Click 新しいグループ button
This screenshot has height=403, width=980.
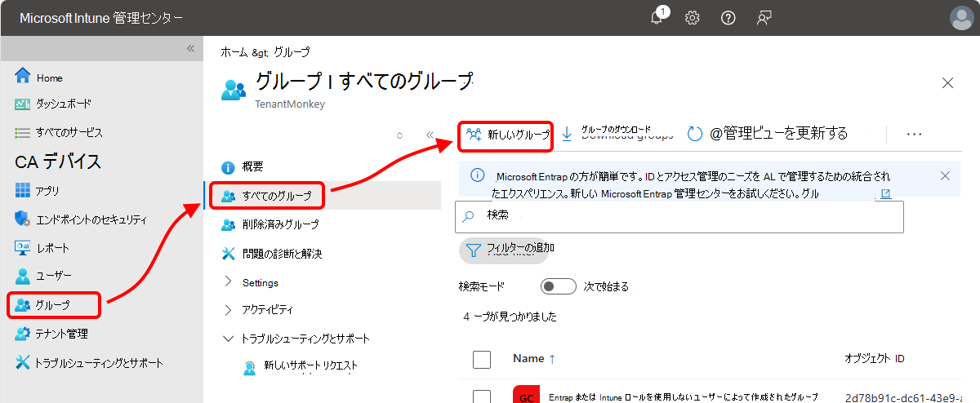click(506, 135)
